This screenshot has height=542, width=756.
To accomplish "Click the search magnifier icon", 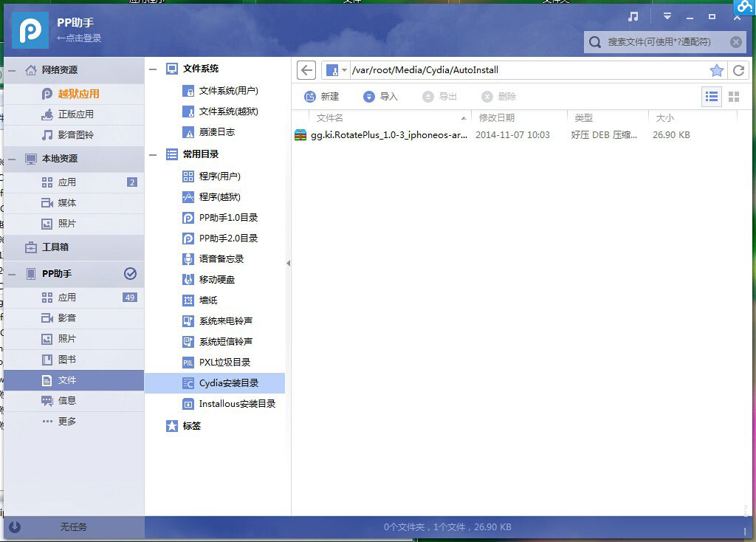I will tap(595, 42).
